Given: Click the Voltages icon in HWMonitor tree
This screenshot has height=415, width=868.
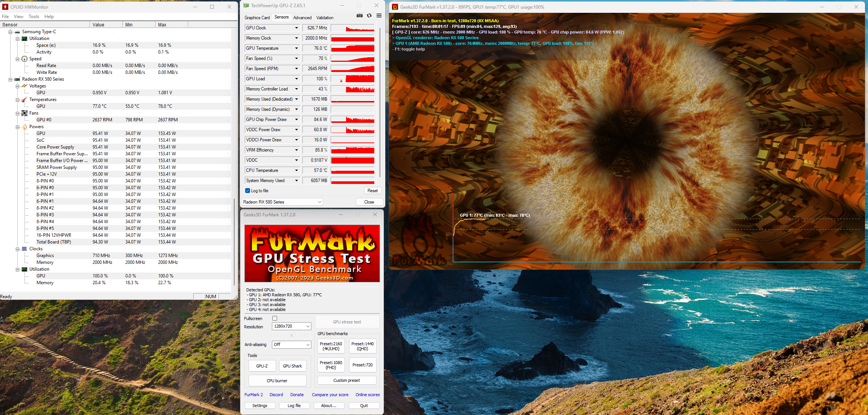Looking at the screenshot, I should 24,86.
